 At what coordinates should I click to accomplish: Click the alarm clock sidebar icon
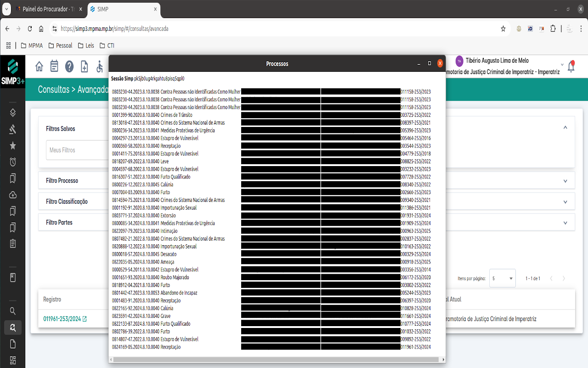[13, 162]
